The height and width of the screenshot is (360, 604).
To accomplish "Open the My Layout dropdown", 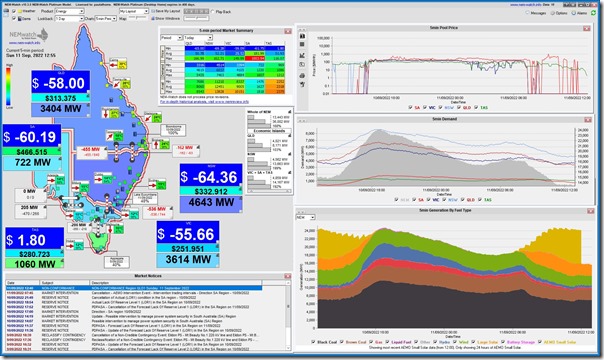I will coord(134,12).
